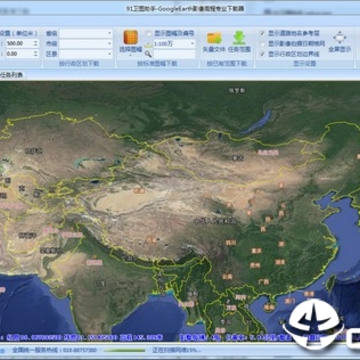Image resolution: width=360 pixels, height=360 pixels.
Task: Click the 全屏显示 fullscreen icon
Action: click(340, 37)
